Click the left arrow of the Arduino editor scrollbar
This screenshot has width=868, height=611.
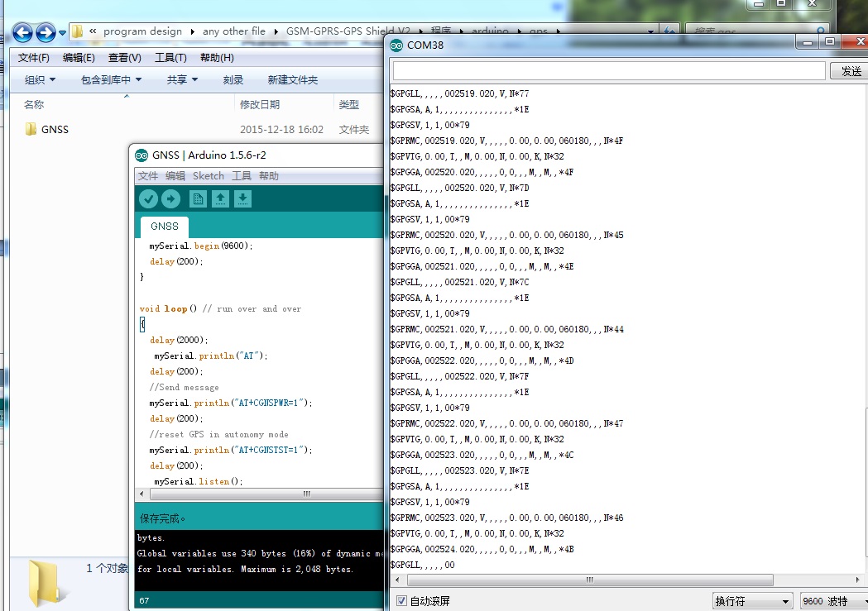click(141, 494)
